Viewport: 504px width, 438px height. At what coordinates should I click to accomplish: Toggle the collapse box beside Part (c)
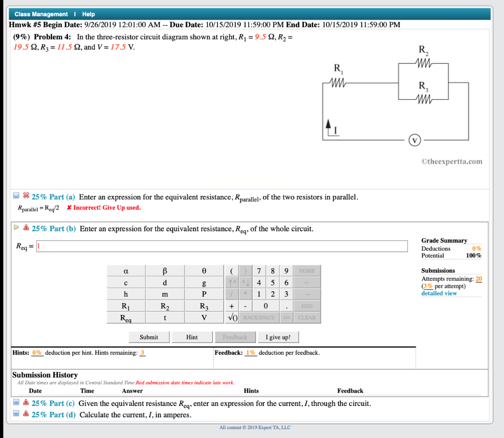click(x=16, y=403)
